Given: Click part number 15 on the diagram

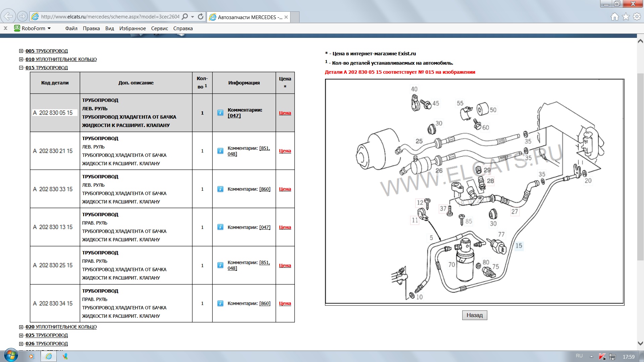Looking at the screenshot, I should (519, 246).
